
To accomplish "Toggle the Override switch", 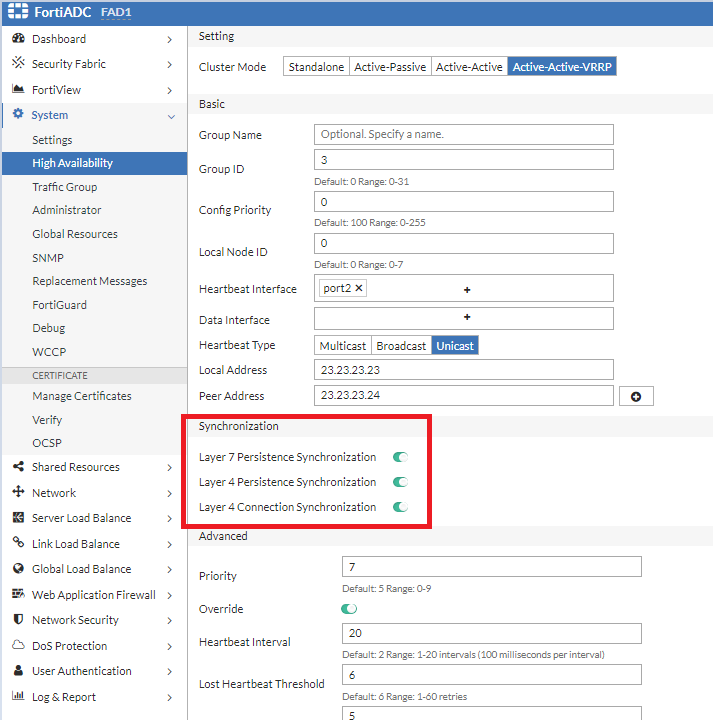I will point(349,608).
